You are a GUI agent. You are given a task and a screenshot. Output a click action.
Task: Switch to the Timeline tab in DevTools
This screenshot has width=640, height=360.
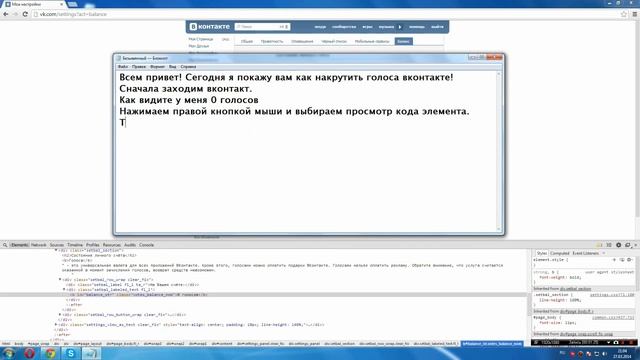[75, 245]
